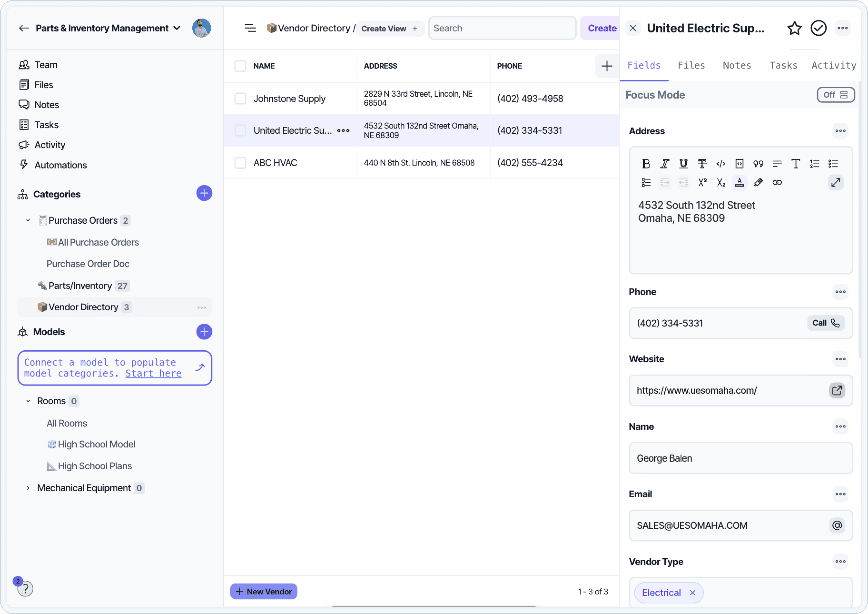This screenshot has height=614, width=868.
Task: Apply italic formatting in Address editor
Action: [665, 163]
